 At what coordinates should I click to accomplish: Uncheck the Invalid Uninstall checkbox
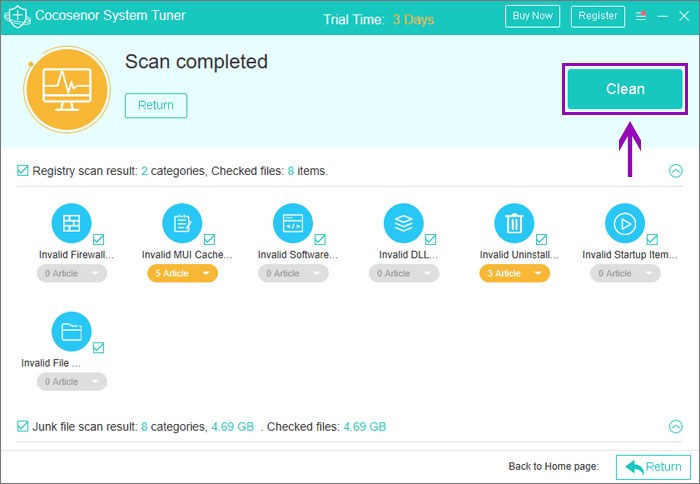[542, 239]
